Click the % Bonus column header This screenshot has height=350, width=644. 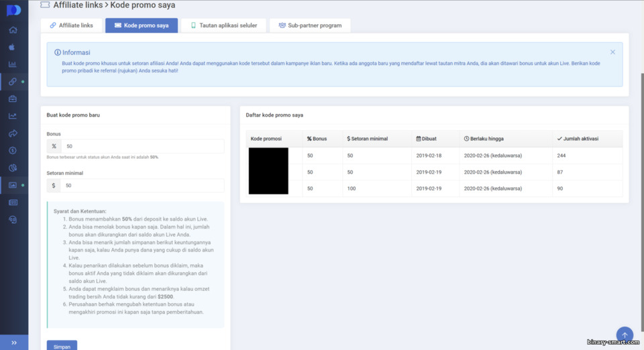317,139
